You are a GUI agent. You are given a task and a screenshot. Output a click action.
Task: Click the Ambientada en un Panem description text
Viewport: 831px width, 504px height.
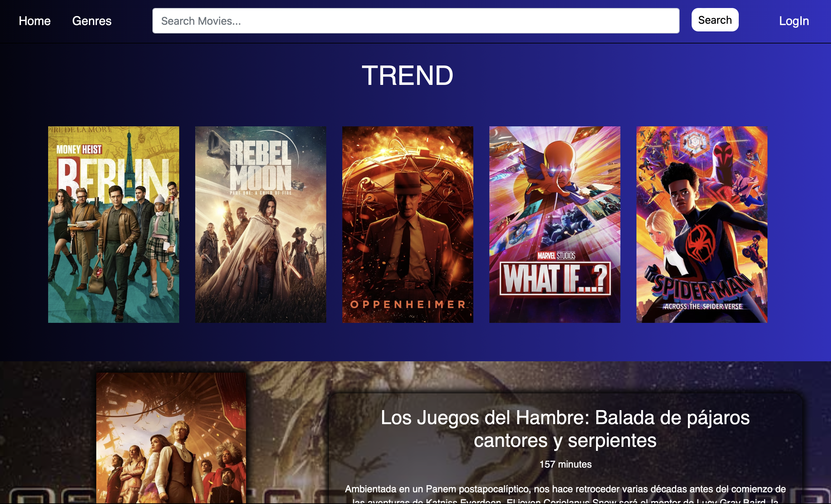click(565, 494)
